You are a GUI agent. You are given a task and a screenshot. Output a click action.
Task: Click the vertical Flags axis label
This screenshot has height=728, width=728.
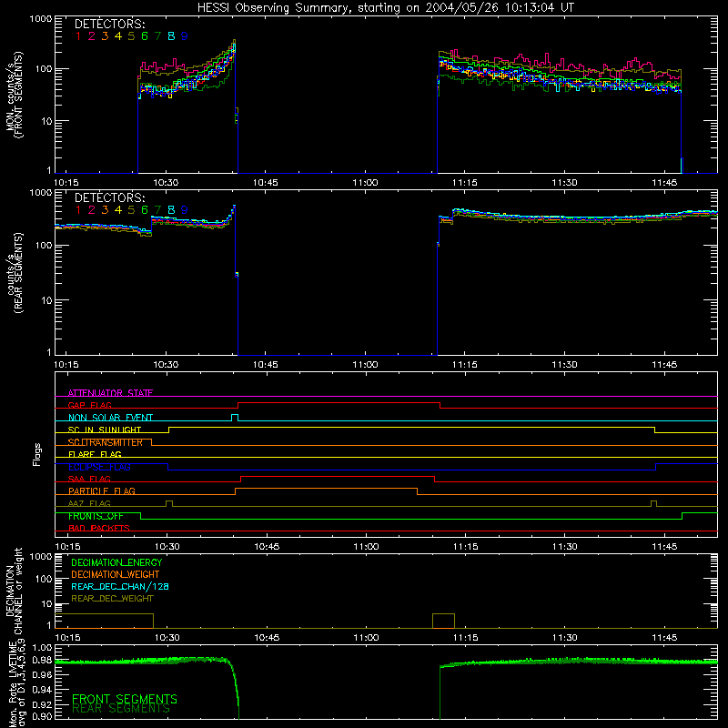[x=36, y=454]
